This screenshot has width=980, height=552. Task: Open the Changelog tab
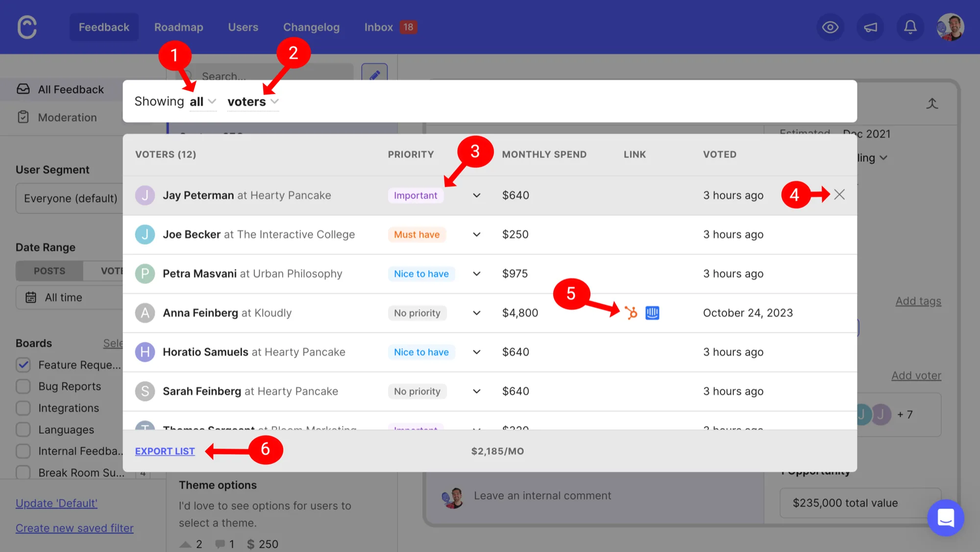pyautogui.click(x=311, y=27)
